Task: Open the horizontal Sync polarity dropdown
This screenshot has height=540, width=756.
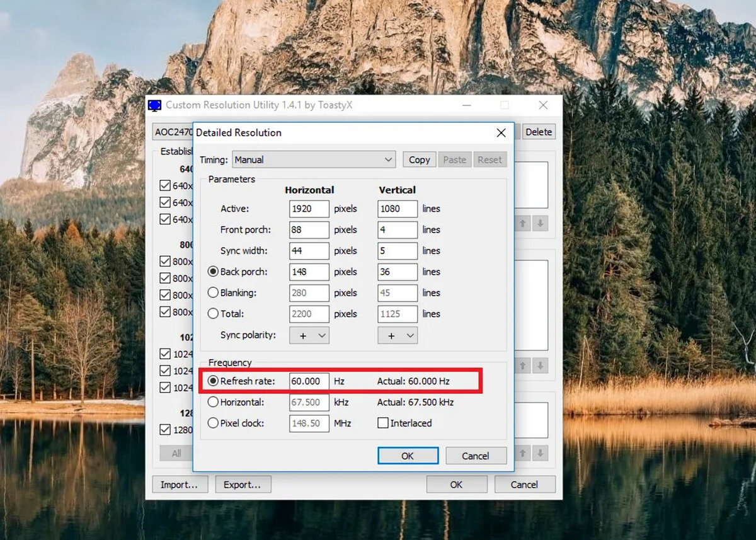Action: click(309, 336)
